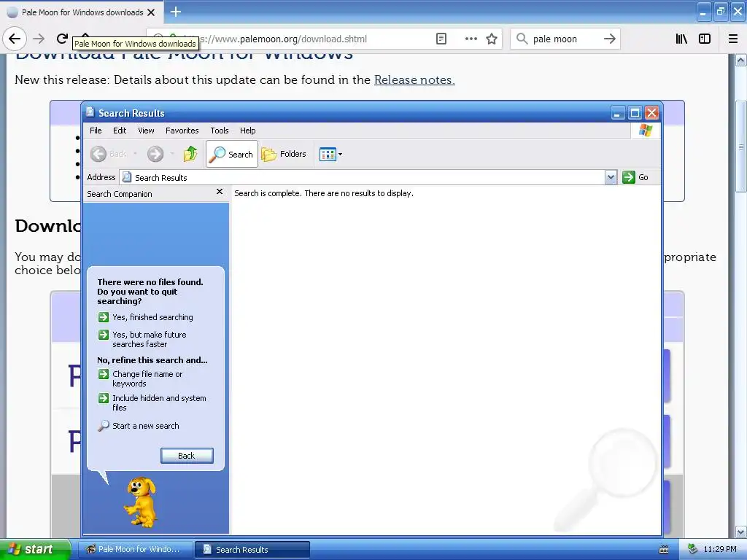Image resolution: width=747 pixels, height=560 pixels.
Task: Click the taskbar clock showing 11:29 PM
Action: pos(720,549)
